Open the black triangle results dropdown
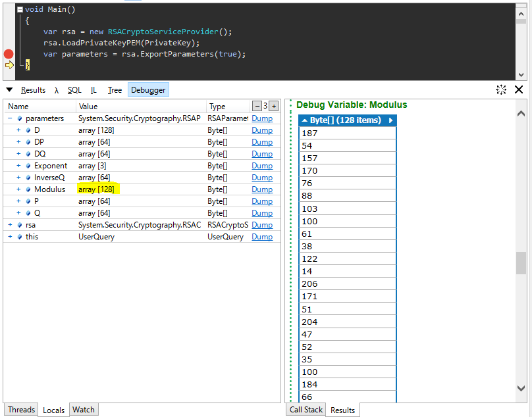Viewport: 532px width, 417px height. click(9, 89)
